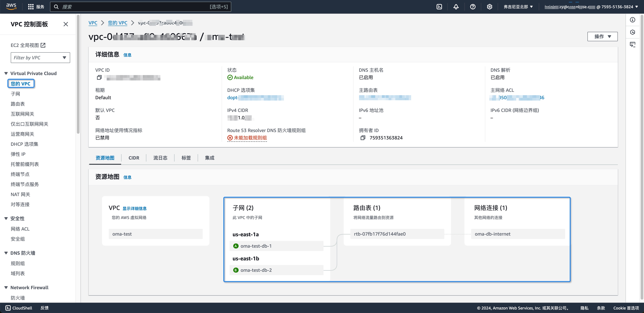Screen dimensions: 644x313
Task: Copy the owner ID 759351363824
Action: (x=363, y=138)
